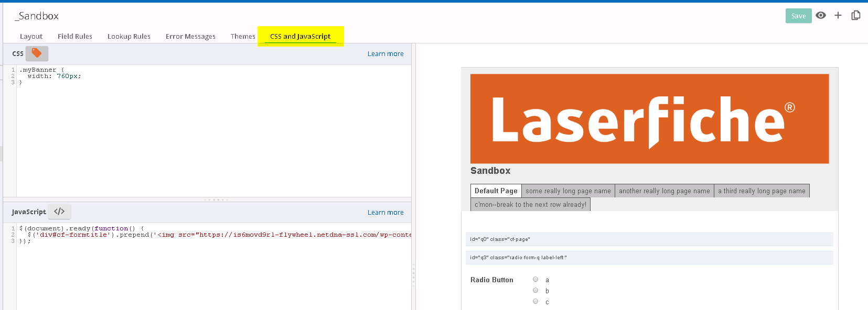Click the '$(document).ready(function() {' line
868x310 pixels.
coord(81,228)
